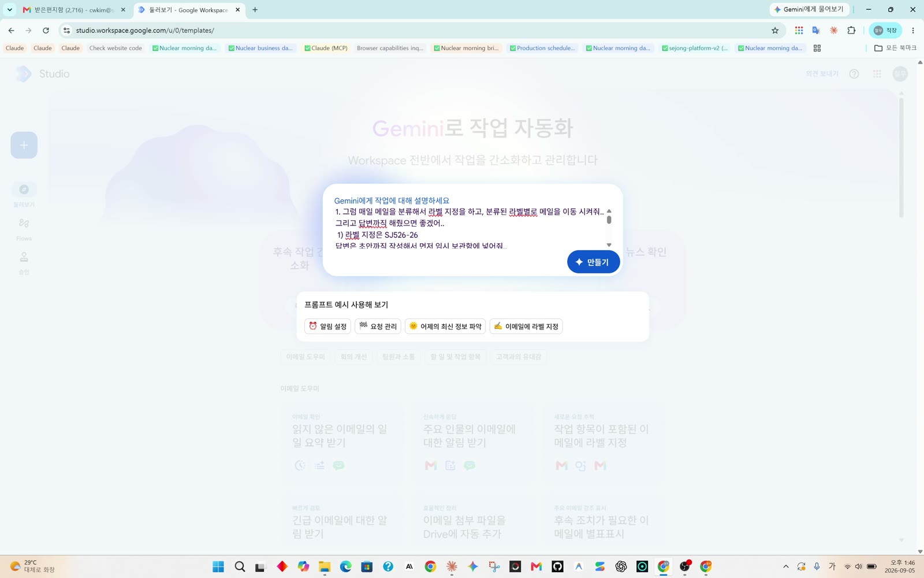
Task: Open the weather widget showing 29°C
Action: (32, 566)
